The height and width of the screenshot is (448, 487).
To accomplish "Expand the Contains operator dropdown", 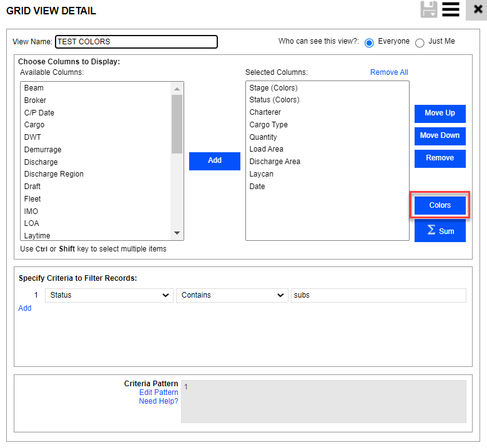I will tap(232, 295).
